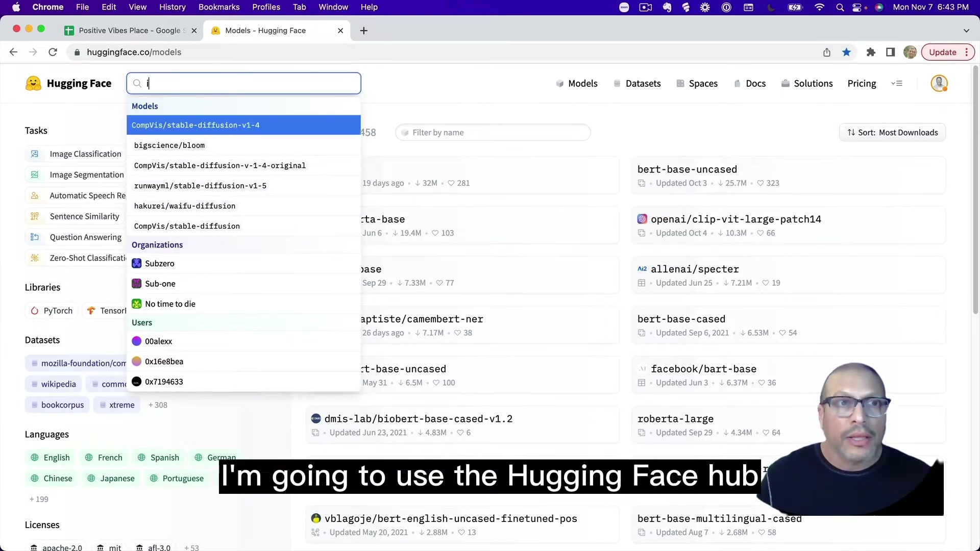Select the Sub-one organization result

(243, 284)
